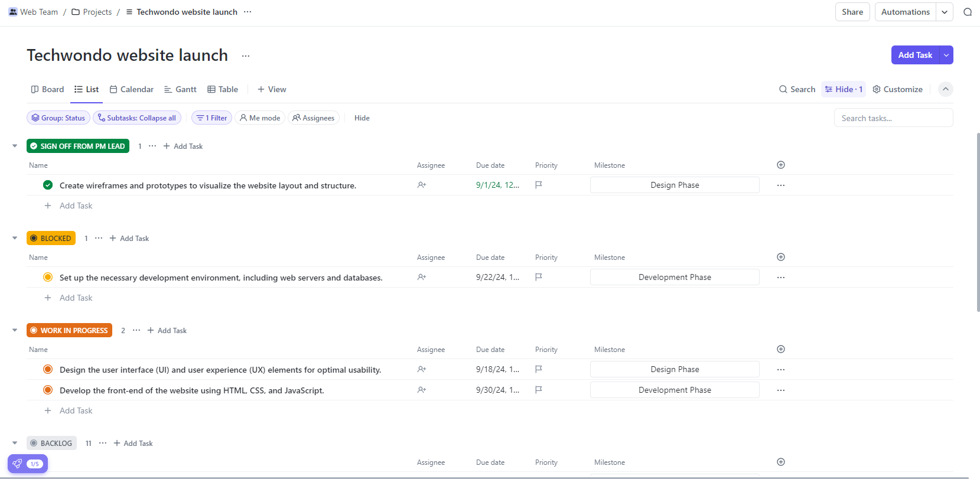Set priority flag on Design the user interface task
Viewport: 980px width, 479px height.
point(539,369)
